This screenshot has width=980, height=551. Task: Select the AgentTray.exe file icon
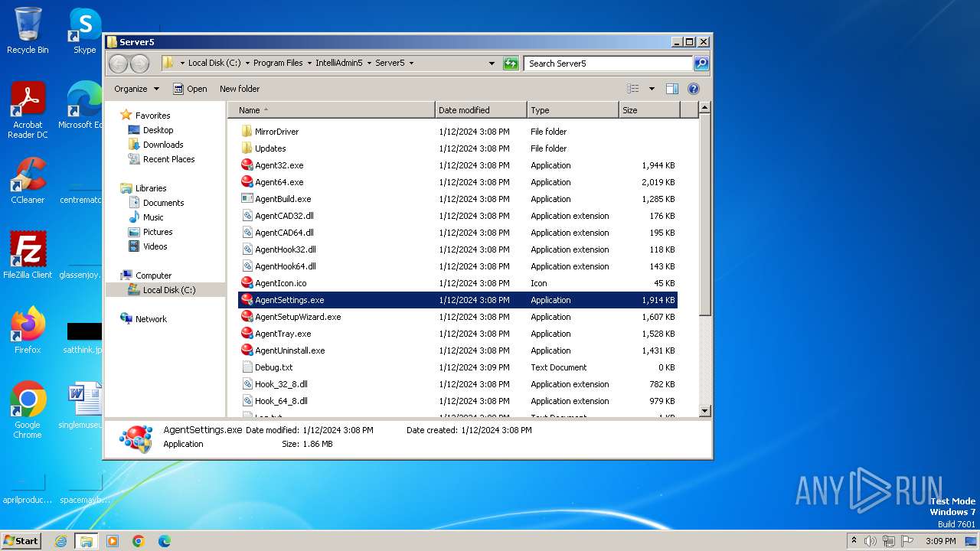point(247,334)
